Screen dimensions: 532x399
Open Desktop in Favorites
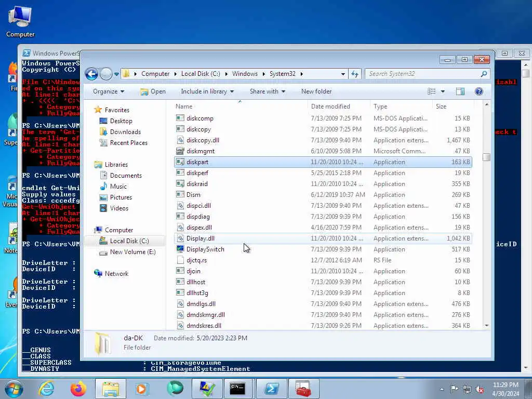tap(121, 121)
